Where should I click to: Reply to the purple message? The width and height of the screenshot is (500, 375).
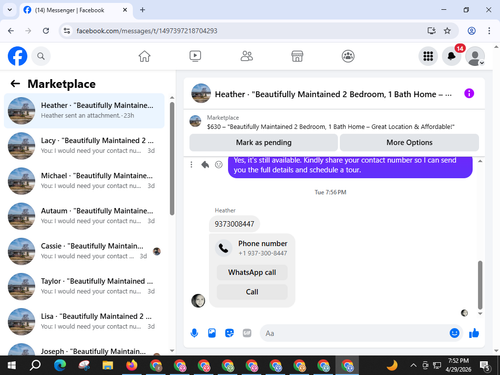point(205,165)
